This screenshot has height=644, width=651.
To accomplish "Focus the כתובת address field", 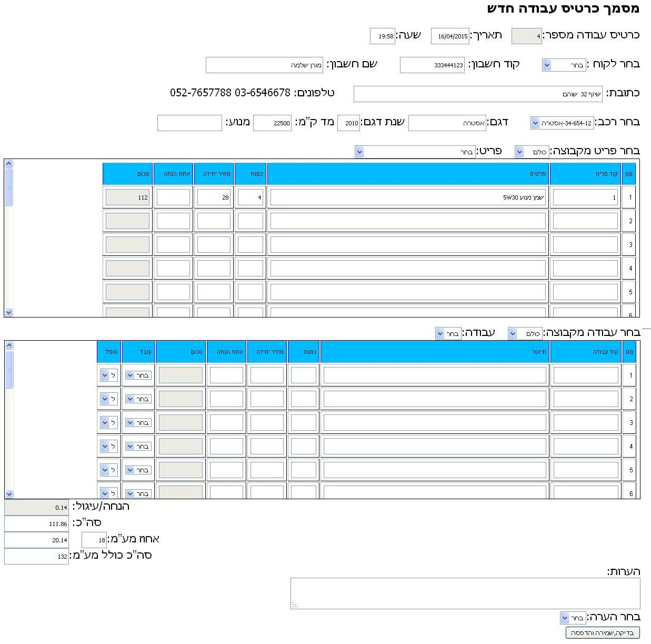I will pos(477,94).
